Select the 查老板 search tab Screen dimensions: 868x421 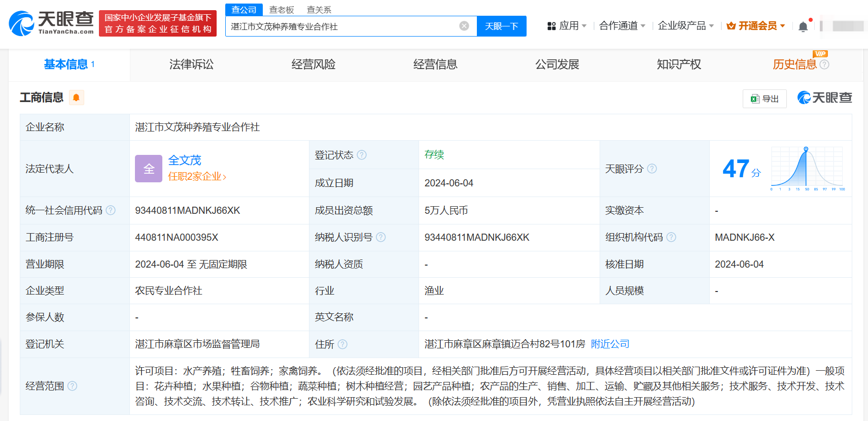point(282,10)
